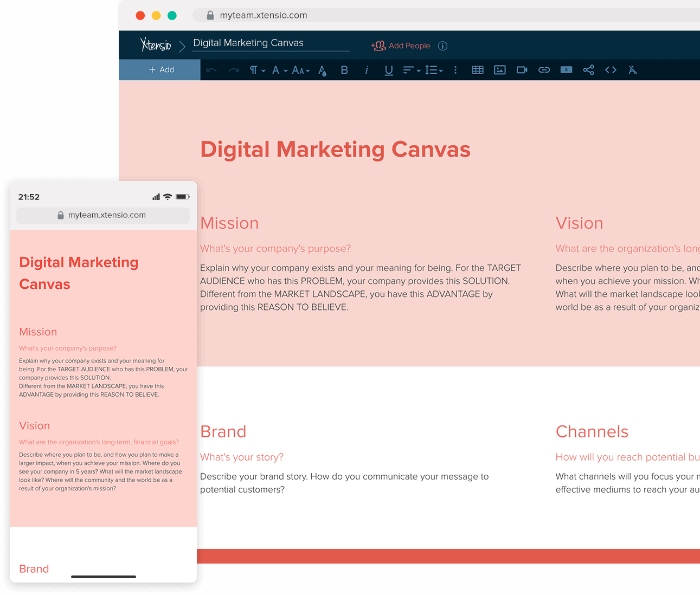Open the paragraph style dropdown
Image resolution: width=700 pixels, height=595 pixels.
[x=256, y=70]
